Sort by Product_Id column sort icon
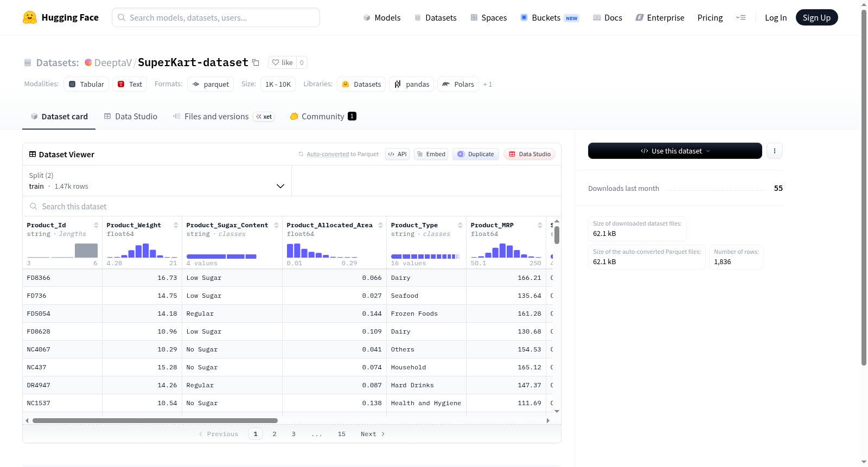The height and width of the screenshot is (467, 868). point(96,225)
